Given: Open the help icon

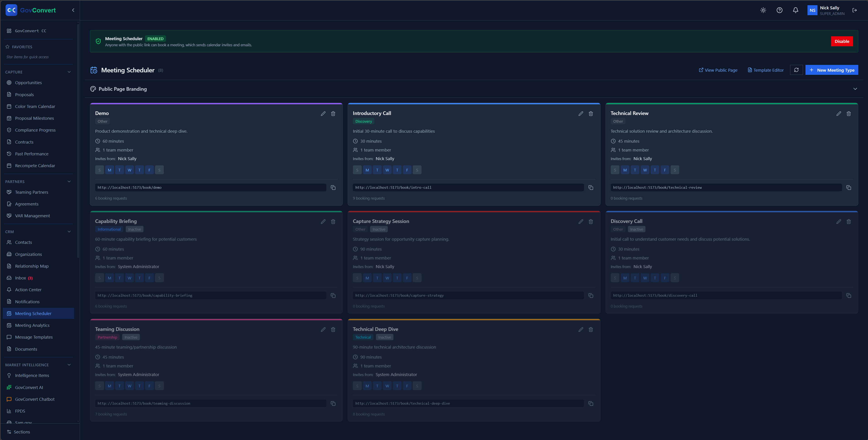Looking at the screenshot, I should click(779, 10).
